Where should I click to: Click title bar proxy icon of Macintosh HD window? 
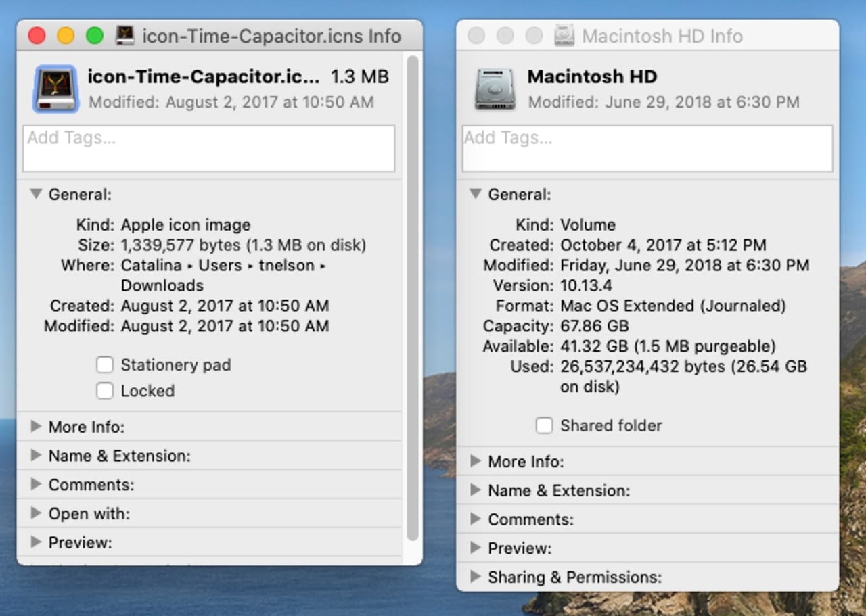[564, 36]
